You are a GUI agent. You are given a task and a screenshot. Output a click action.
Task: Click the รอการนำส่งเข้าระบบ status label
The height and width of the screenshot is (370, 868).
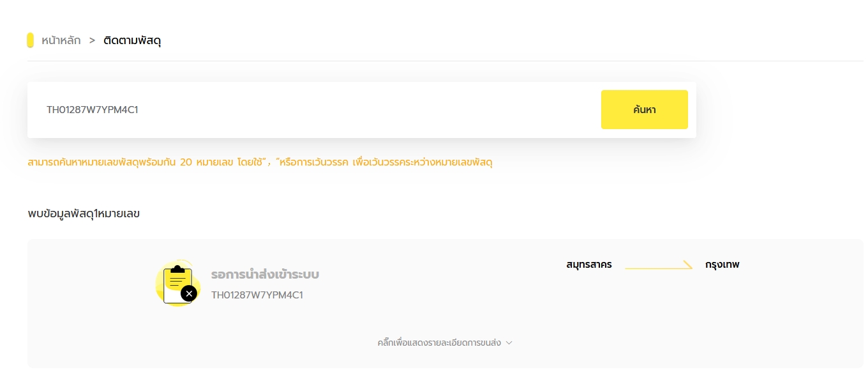[265, 275]
